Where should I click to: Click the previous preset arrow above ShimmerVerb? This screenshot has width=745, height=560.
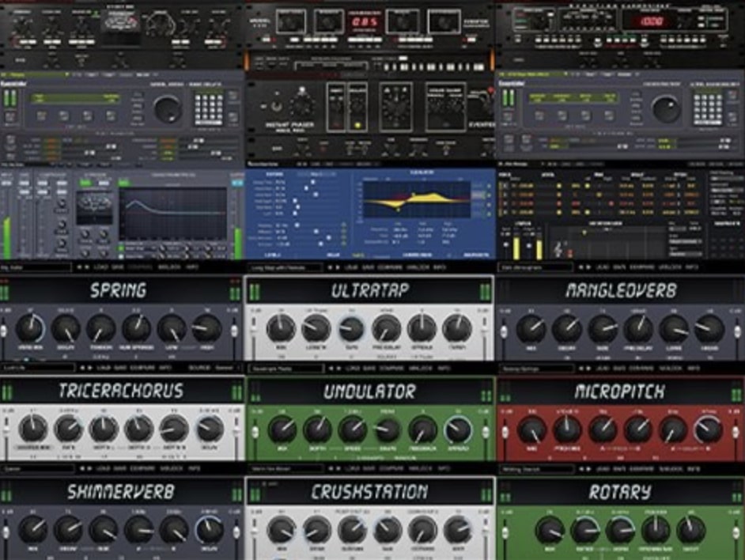pyautogui.click(x=82, y=469)
